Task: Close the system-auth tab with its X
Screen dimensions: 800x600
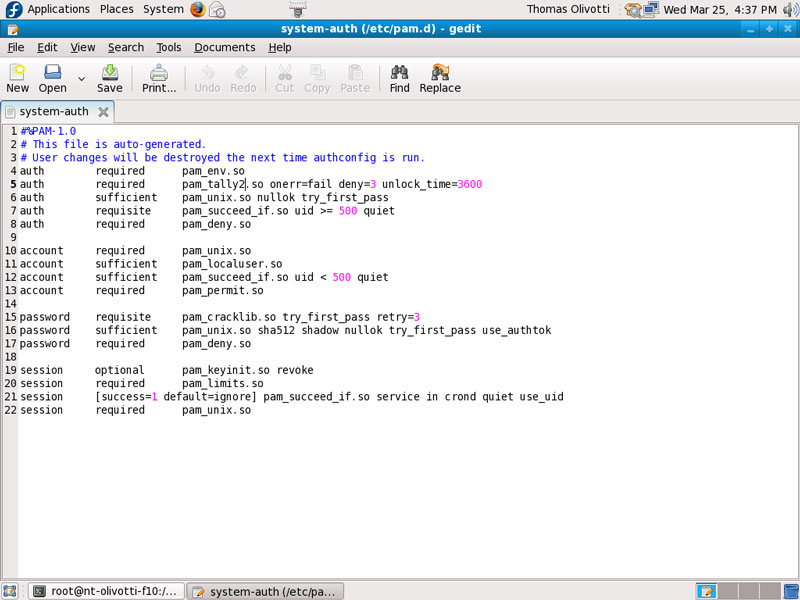Action: [104, 112]
